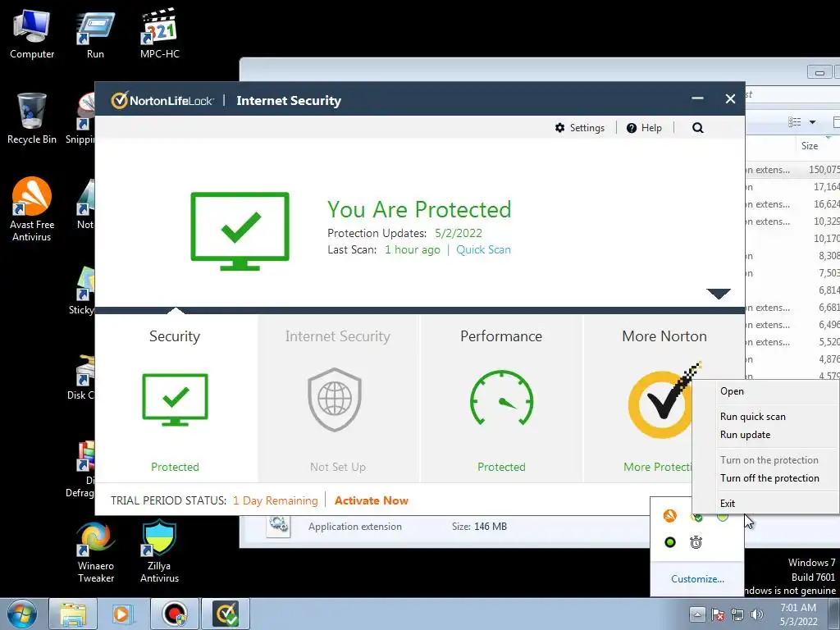Click the Internet Security globe shield icon
This screenshot has height=630, width=840.
pyautogui.click(x=335, y=399)
